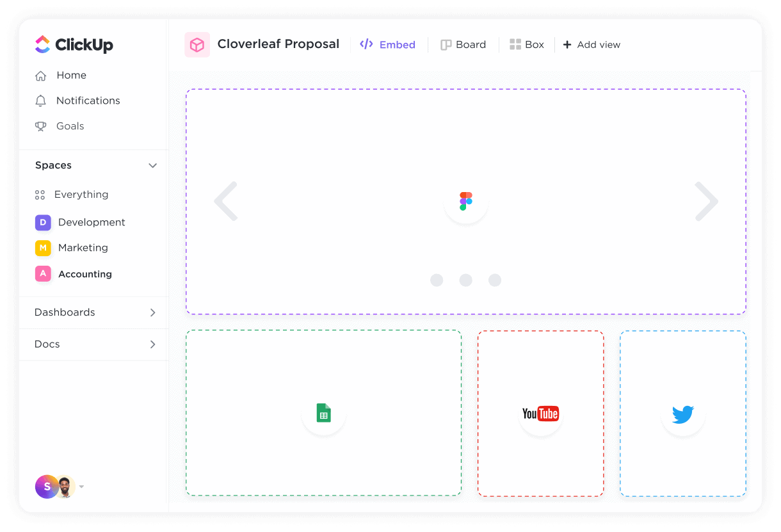Click the Embed code brackets icon
The width and height of the screenshot is (781, 532).
coord(366,44)
